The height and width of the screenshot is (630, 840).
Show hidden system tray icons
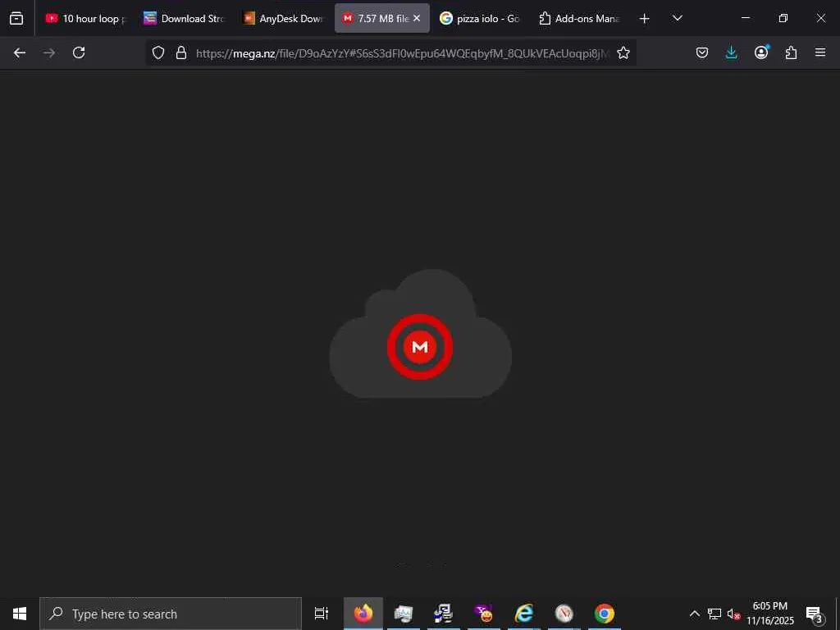694,614
